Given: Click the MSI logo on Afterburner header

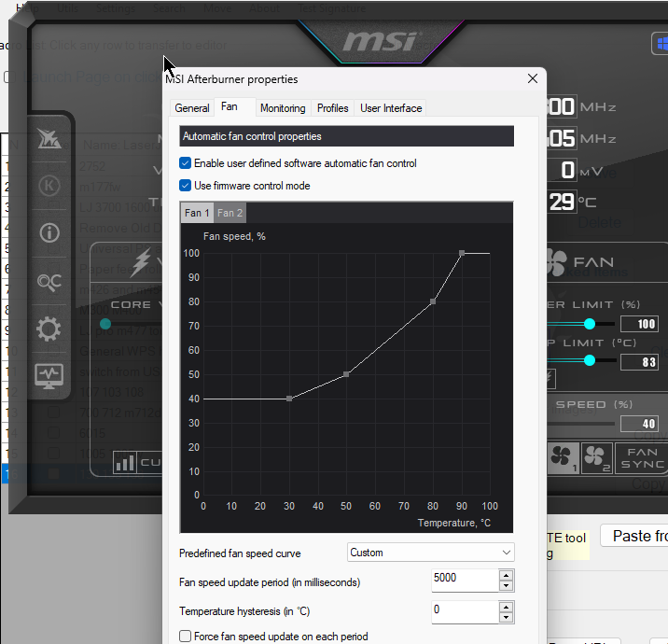Looking at the screenshot, I should coord(383,41).
